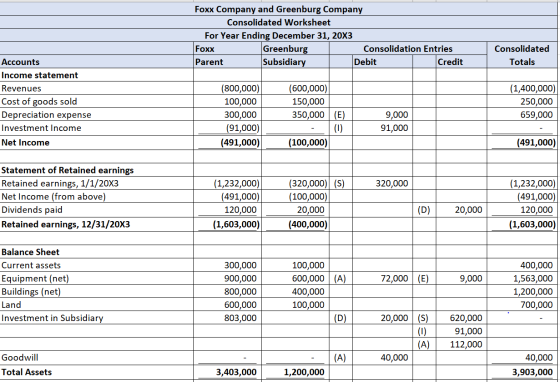Click the 'Accounts' column header
The image size is (560, 382).
pos(20,62)
